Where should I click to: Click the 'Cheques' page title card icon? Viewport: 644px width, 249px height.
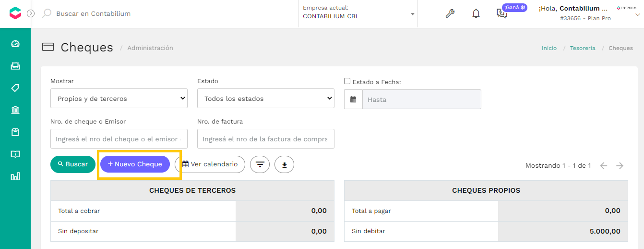[48, 47]
